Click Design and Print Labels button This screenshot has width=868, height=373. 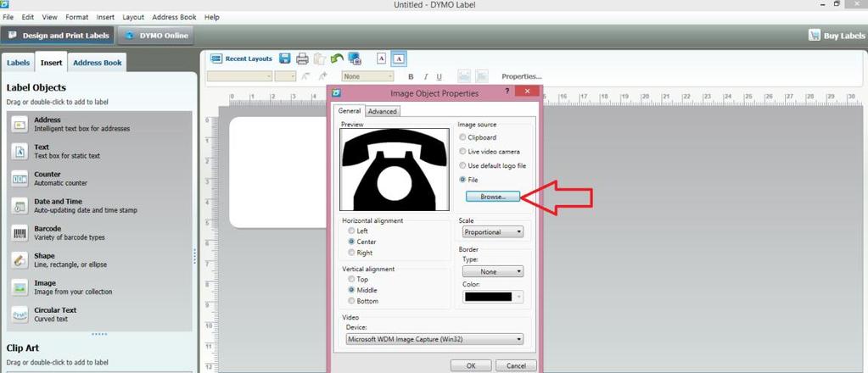[59, 36]
